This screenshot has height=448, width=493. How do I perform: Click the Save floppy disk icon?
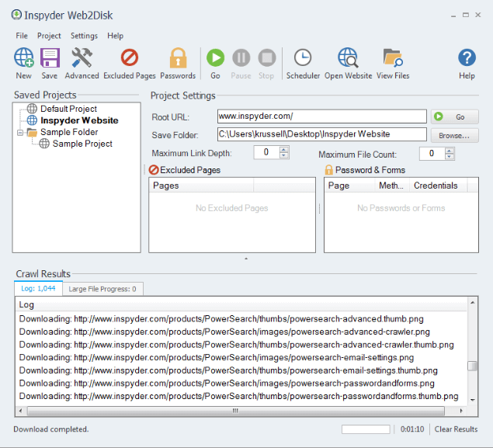(x=50, y=58)
